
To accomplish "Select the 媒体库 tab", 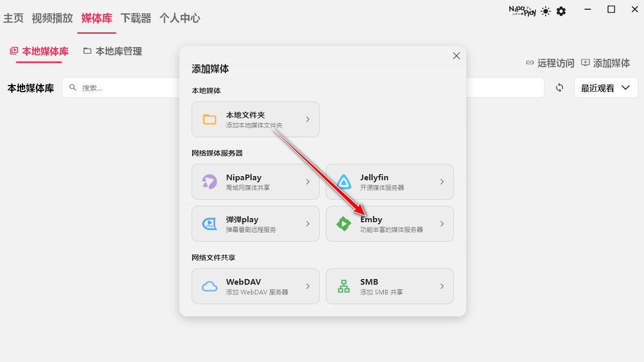I will [x=97, y=18].
